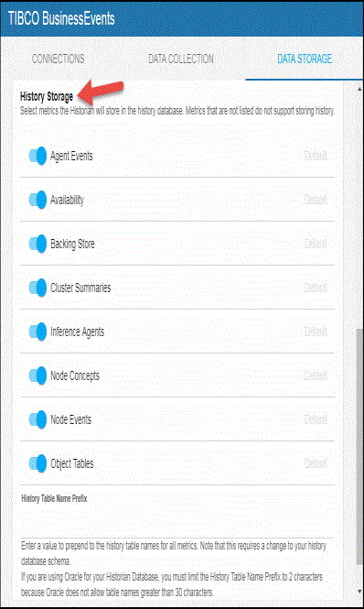Screen dimensions: 364x609
Task: Click Default button for Backing Store
Action: (x=316, y=244)
